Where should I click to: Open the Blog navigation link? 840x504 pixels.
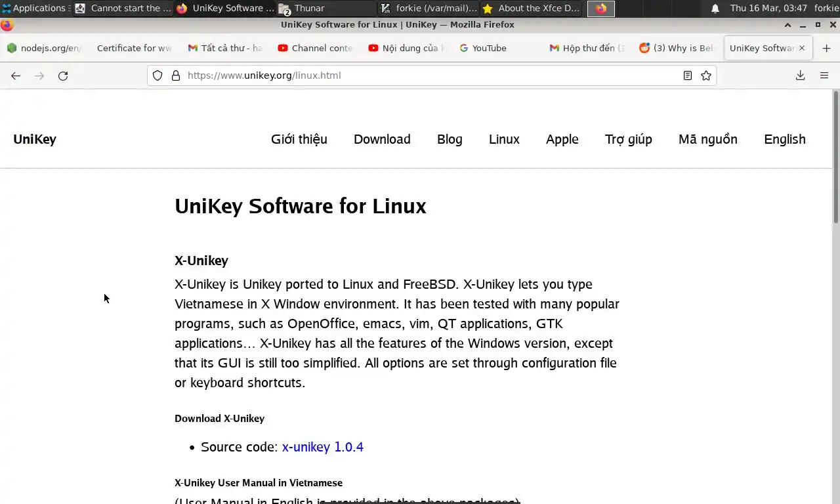450,139
